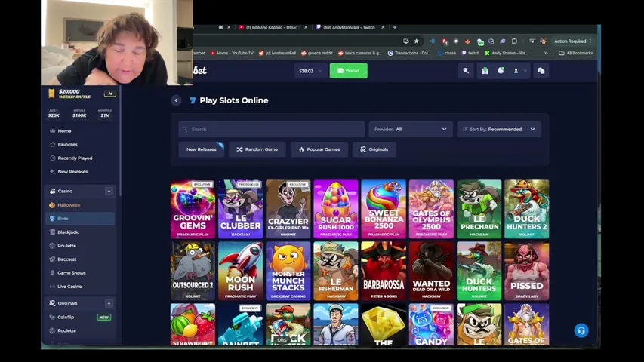
Task: Open New Releases in sidebar
Action: [72, 171]
